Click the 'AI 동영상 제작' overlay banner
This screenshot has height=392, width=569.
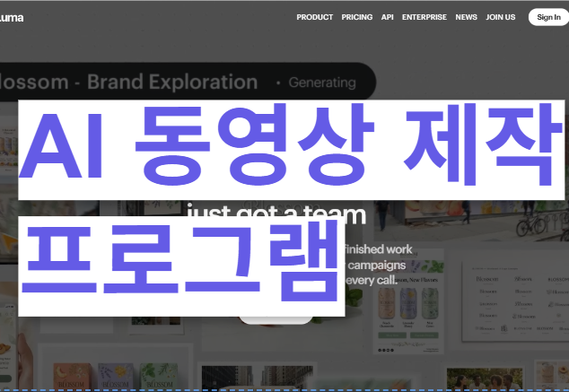pos(292,150)
